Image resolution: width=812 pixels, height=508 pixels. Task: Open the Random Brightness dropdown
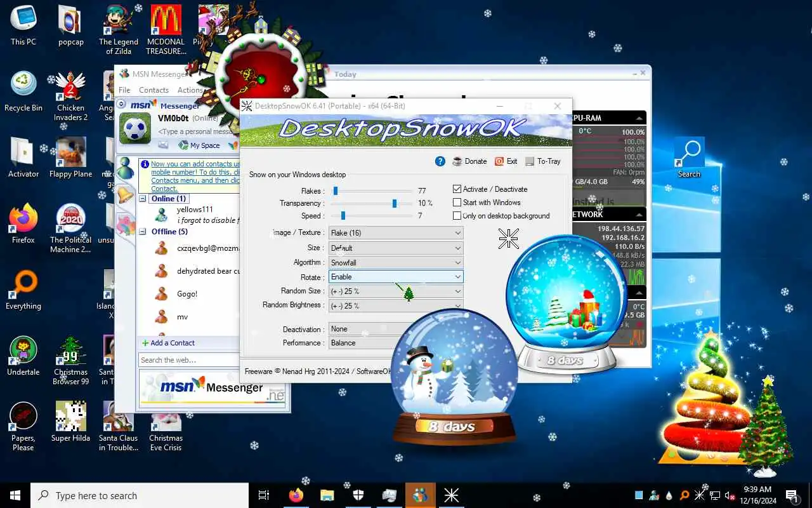click(396, 305)
